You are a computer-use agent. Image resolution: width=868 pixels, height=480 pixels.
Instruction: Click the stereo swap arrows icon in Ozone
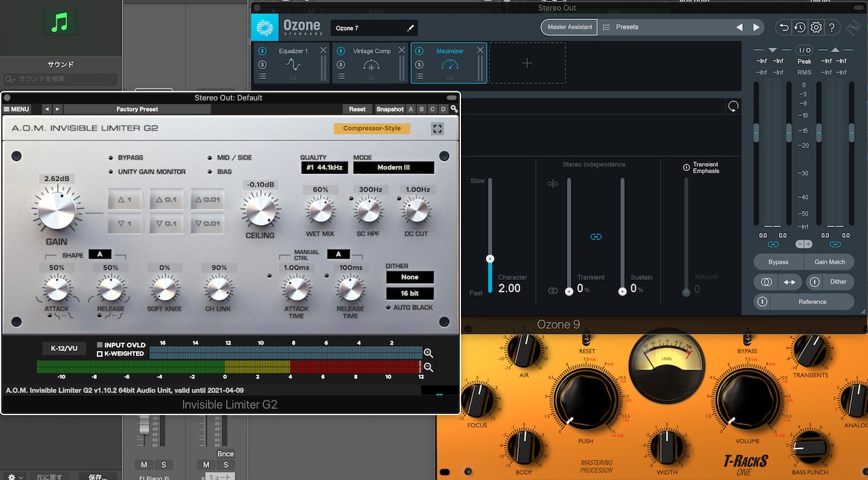(x=790, y=282)
